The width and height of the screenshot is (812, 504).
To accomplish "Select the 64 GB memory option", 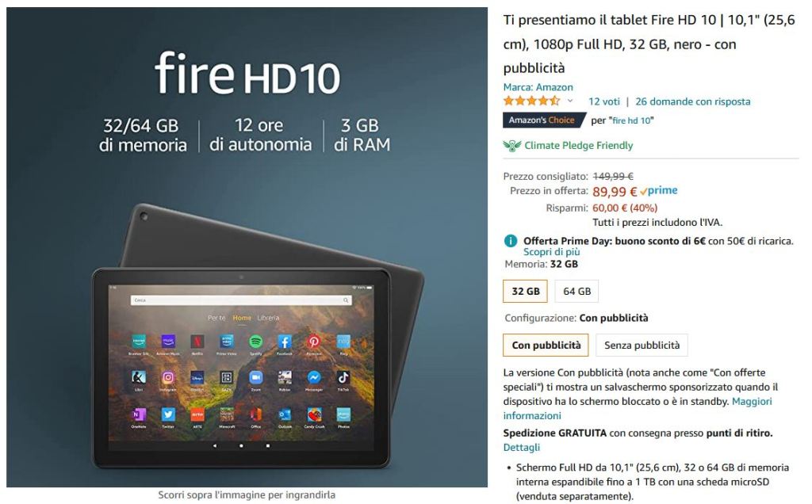I will (x=577, y=292).
